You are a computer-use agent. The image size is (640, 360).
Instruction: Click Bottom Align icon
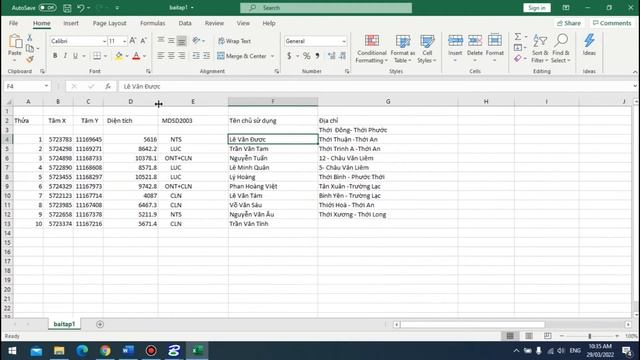coord(182,41)
